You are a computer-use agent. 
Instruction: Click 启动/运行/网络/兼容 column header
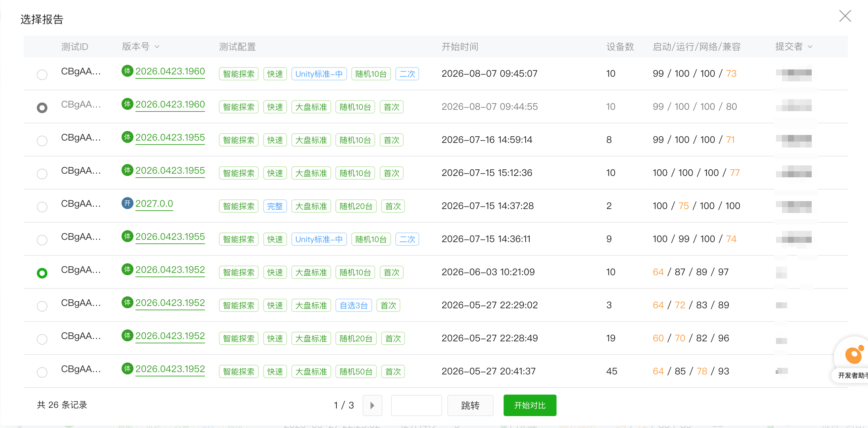tap(697, 46)
